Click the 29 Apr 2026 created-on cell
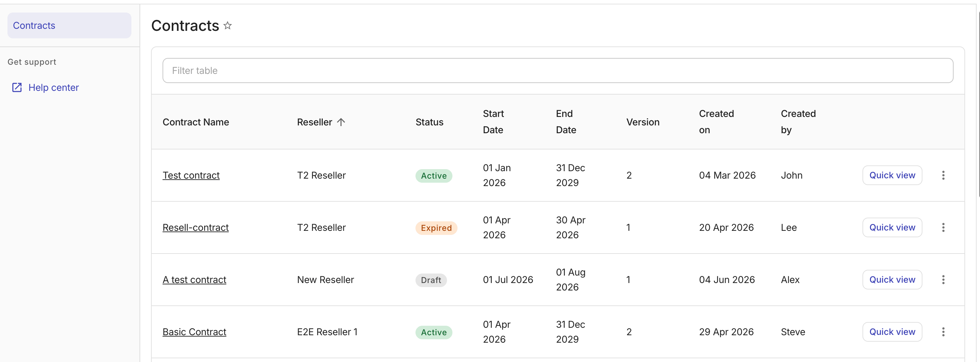 pyautogui.click(x=726, y=331)
